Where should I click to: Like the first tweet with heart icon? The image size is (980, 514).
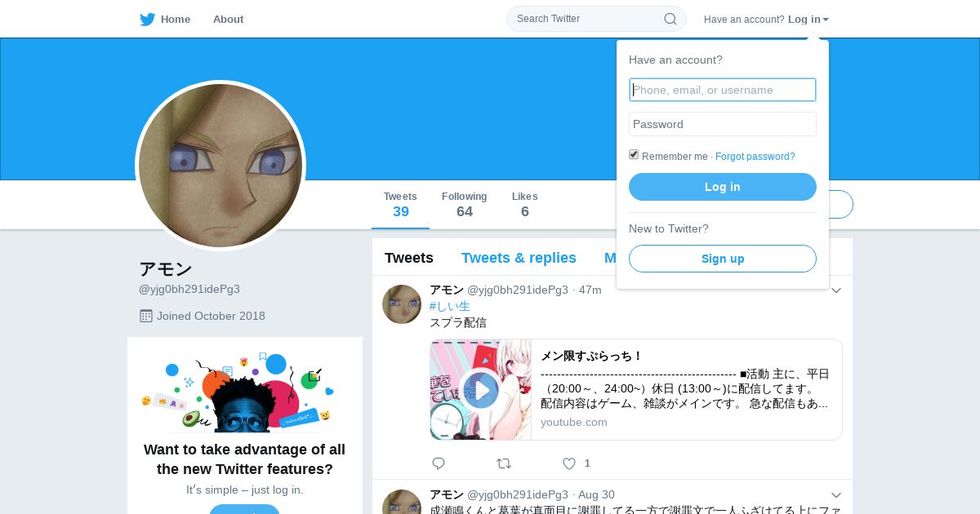point(569,463)
